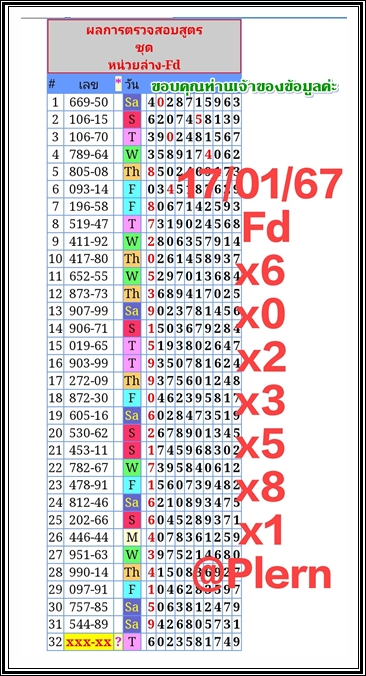Select the number cell 544-89
Viewport: 366px width, 676px height.
(89, 624)
